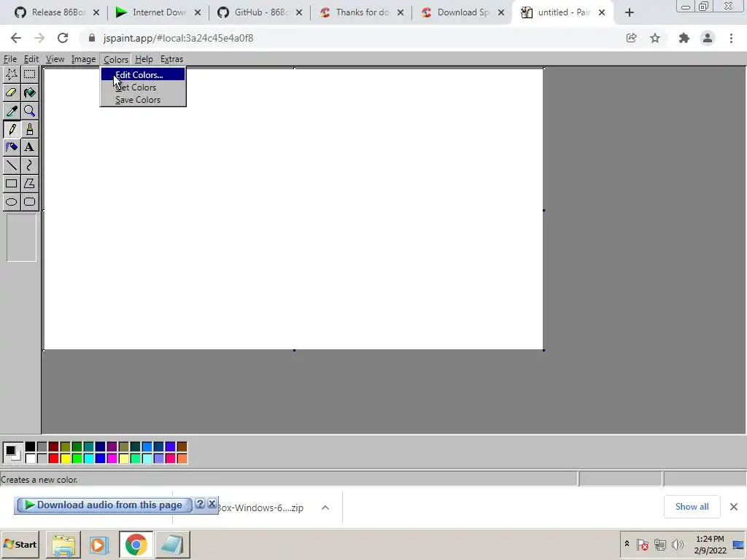
Task: Pick the yellow palette swatch
Action: click(65, 459)
